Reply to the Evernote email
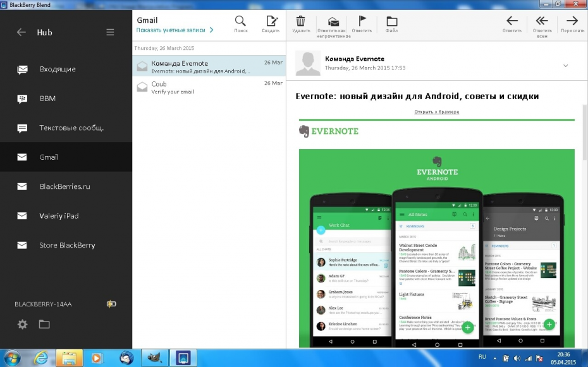588x367 pixels. (x=512, y=22)
